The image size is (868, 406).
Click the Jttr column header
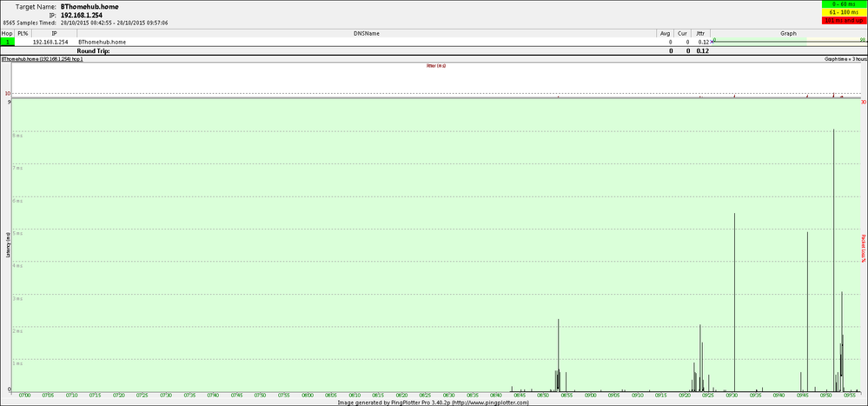click(x=702, y=33)
